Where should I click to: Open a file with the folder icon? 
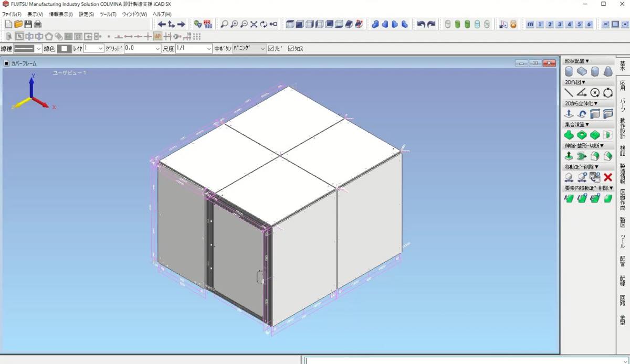[x=18, y=24]
